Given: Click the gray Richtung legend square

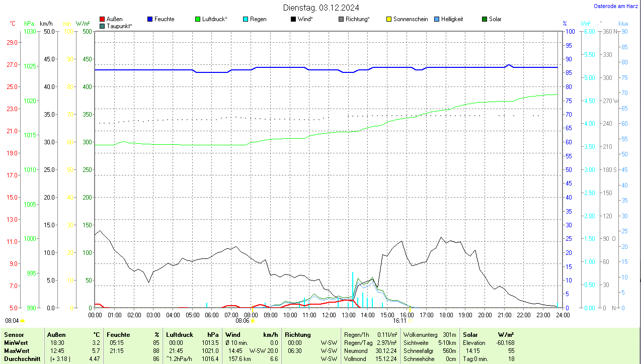Looking at the screenshot, I should click(x=341, y=19).
